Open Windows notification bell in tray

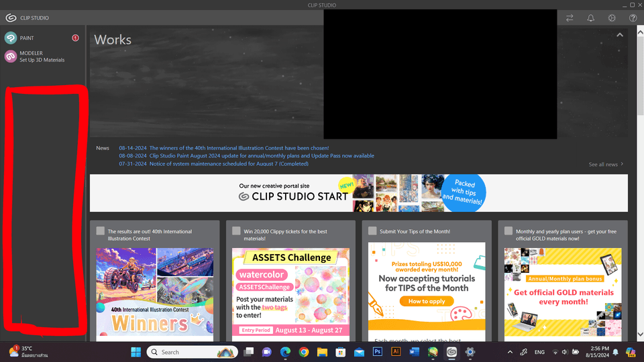[x=616, y=352]
